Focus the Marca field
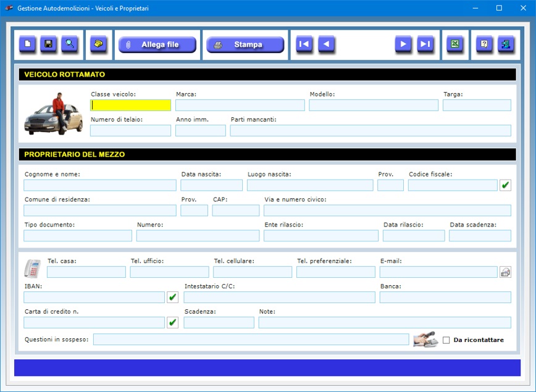Image resolution: width=536 pixels, height=392 pixels. 240,106
